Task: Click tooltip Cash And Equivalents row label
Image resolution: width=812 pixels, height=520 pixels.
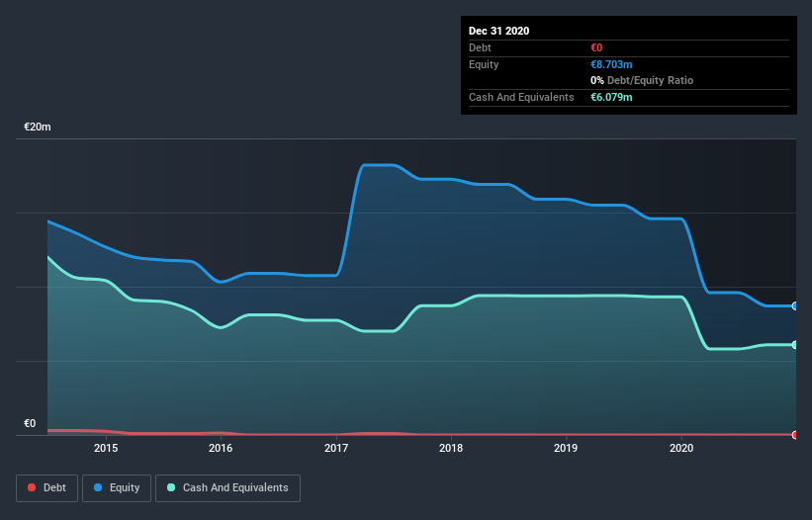Action: pyautogui.click(x=521, y=97)
